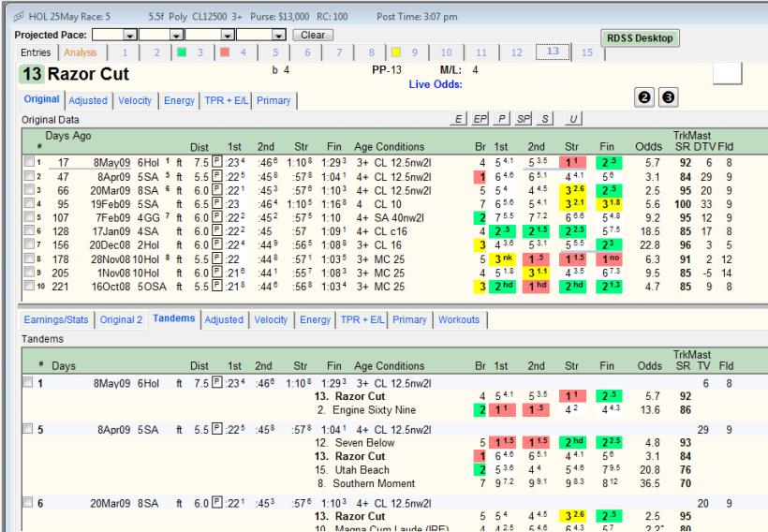Click the 13 Razor Cut horse name heading
The height and width of the screenshot is (532, 768).
click(x=74, y=74)
